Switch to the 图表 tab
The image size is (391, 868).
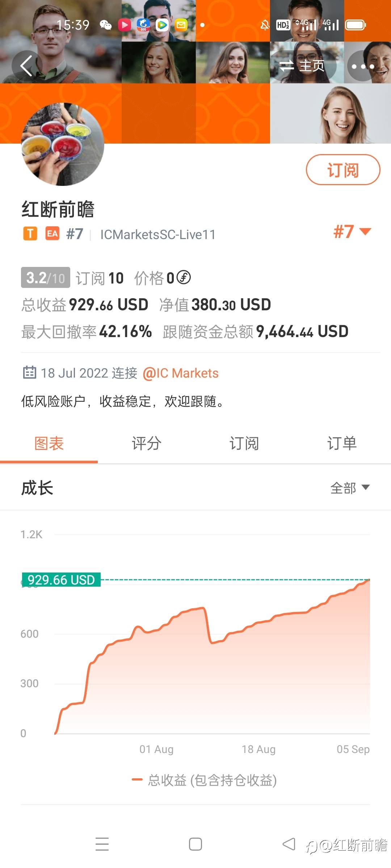click(49, 443)
